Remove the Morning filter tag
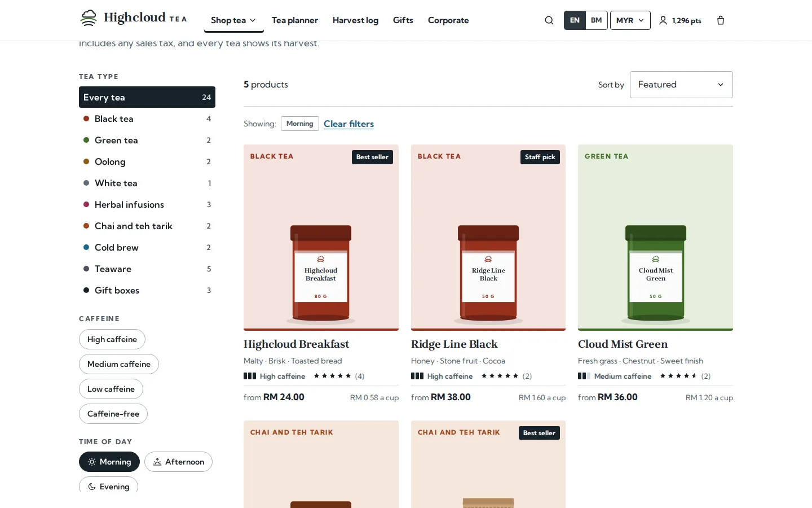This screenshot has height=508, width=812. click(x=299, y=124)
